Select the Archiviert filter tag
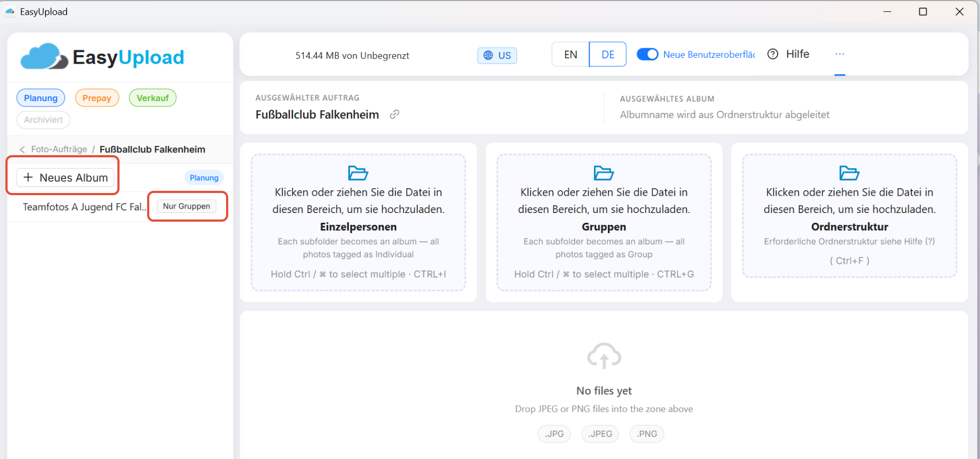This screenshot has height=459, width=980. pyautogui.click(x=43, y=119)
